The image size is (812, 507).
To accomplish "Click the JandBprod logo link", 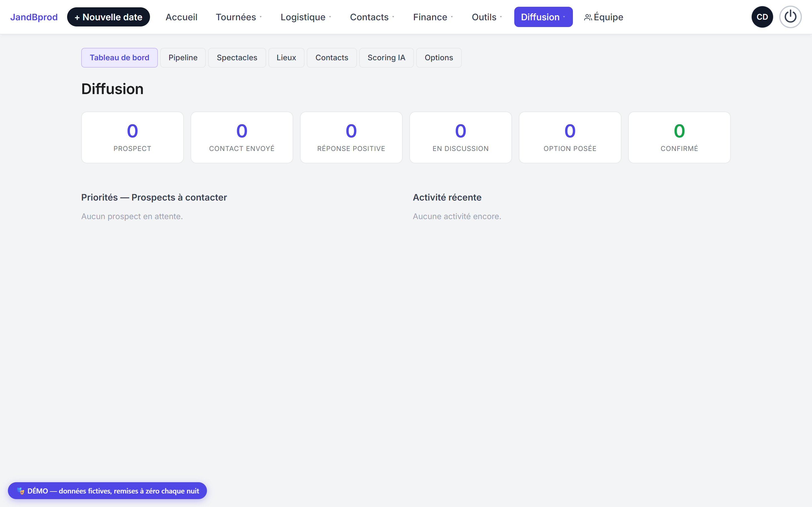I will (34, 17).
